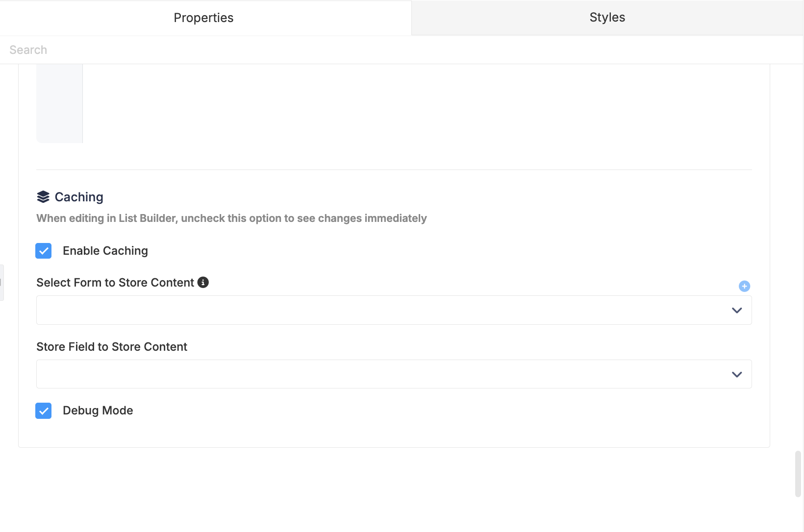Open the Select Form to Store Content dropdown
This screenshot has height=532, width=804.
point(394,310)
